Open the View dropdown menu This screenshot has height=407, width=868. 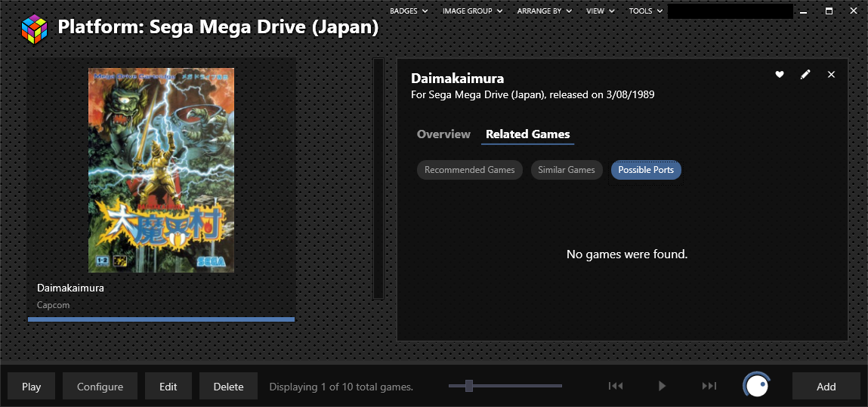point(600,11)
